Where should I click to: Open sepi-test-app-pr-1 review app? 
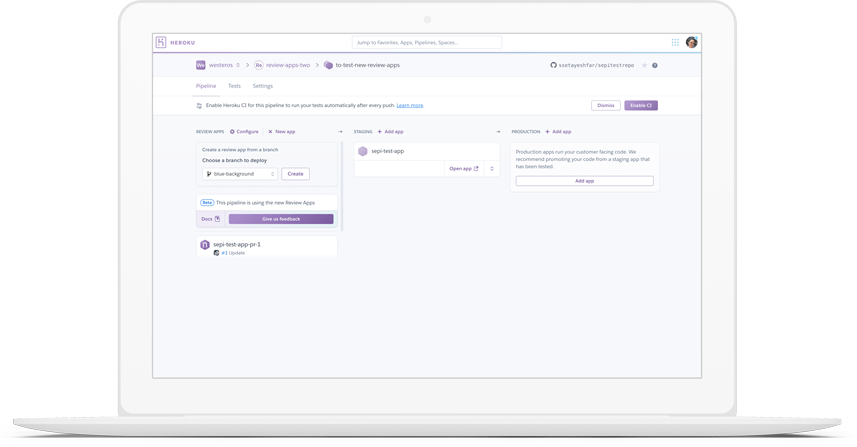(237, 244)
